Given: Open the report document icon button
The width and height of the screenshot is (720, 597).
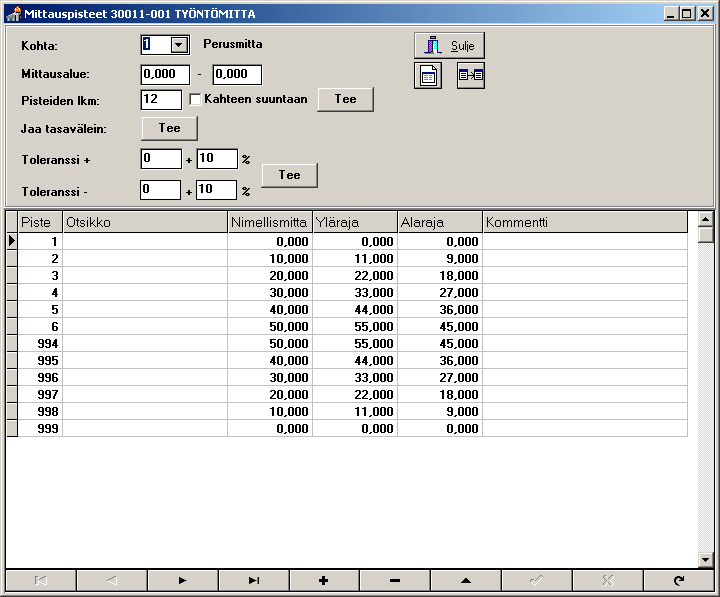Looking at the screenshot, I should tap(428, 76).
